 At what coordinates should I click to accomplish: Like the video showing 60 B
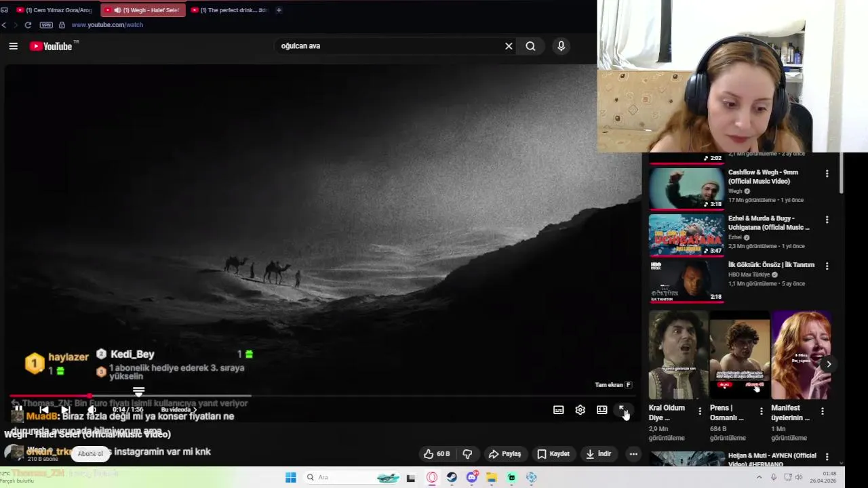tap(437, 454)
